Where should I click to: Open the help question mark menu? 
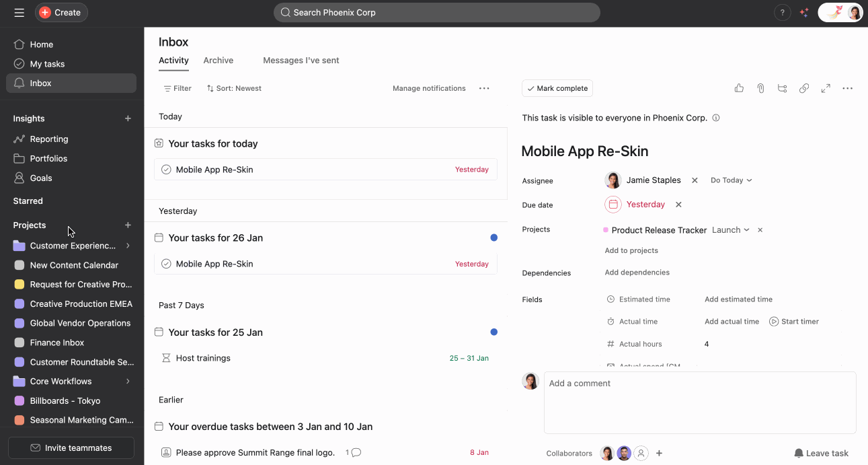782,12
